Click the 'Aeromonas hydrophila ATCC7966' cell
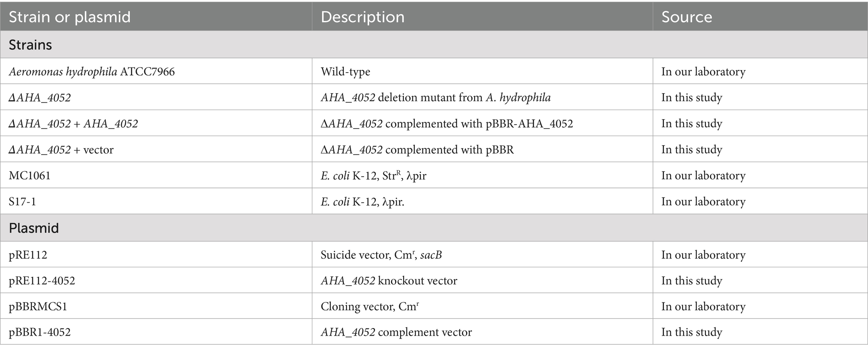 (92, 72)
